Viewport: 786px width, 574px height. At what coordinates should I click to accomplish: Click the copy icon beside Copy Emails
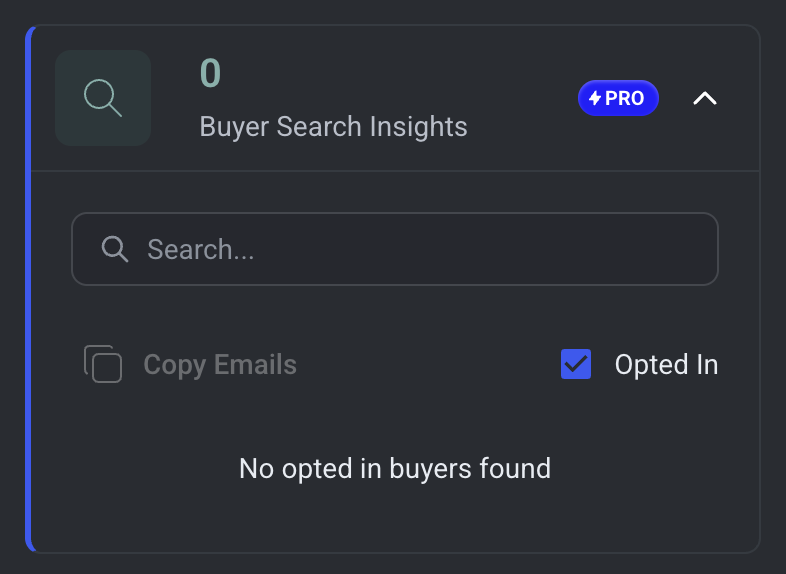tap(103, 364)
